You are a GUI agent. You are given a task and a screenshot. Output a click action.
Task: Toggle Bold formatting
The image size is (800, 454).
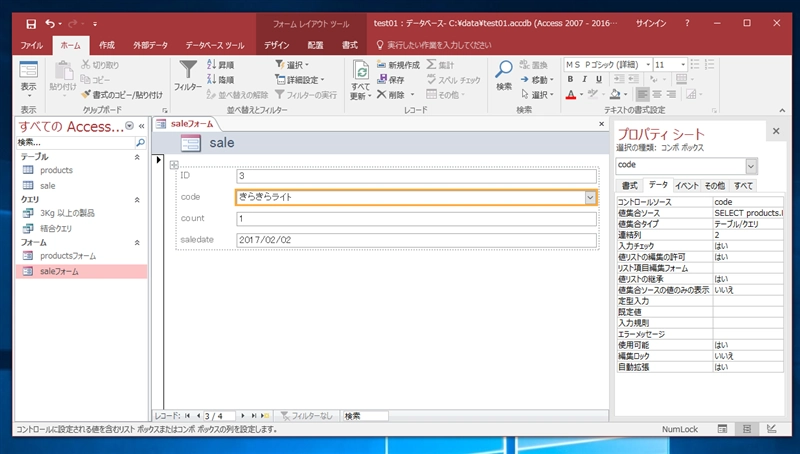point(570,79)
